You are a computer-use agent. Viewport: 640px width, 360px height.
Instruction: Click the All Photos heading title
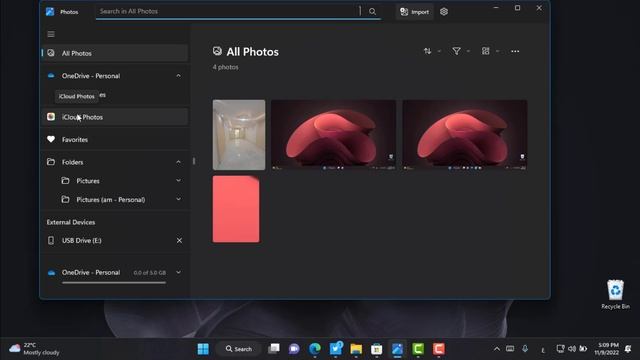253,52
